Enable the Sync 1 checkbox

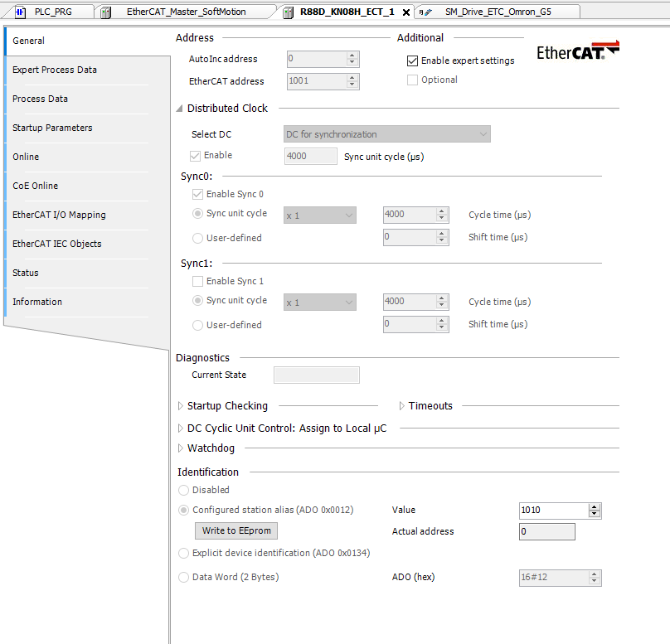197,282
